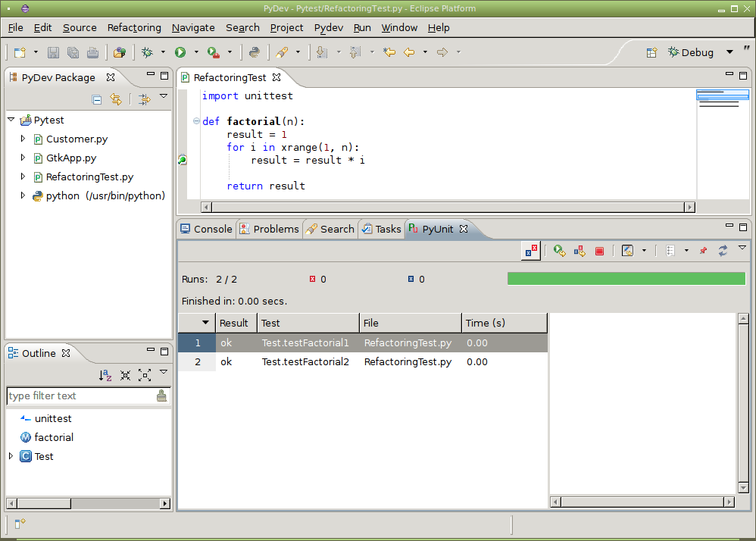Open dropdown next to External Tools icon
Viewport: 756px width, 541px height.
230,52
